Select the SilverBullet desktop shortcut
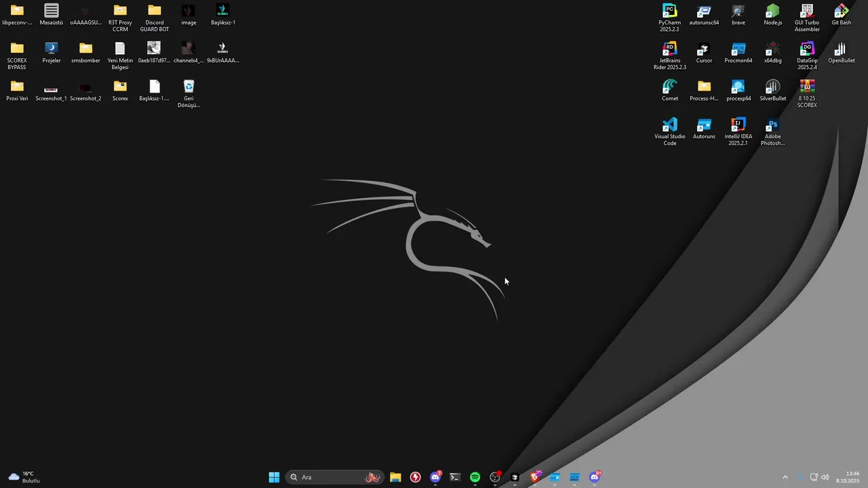Viewport: 868px width, 488px height. [x=772, y=91]
